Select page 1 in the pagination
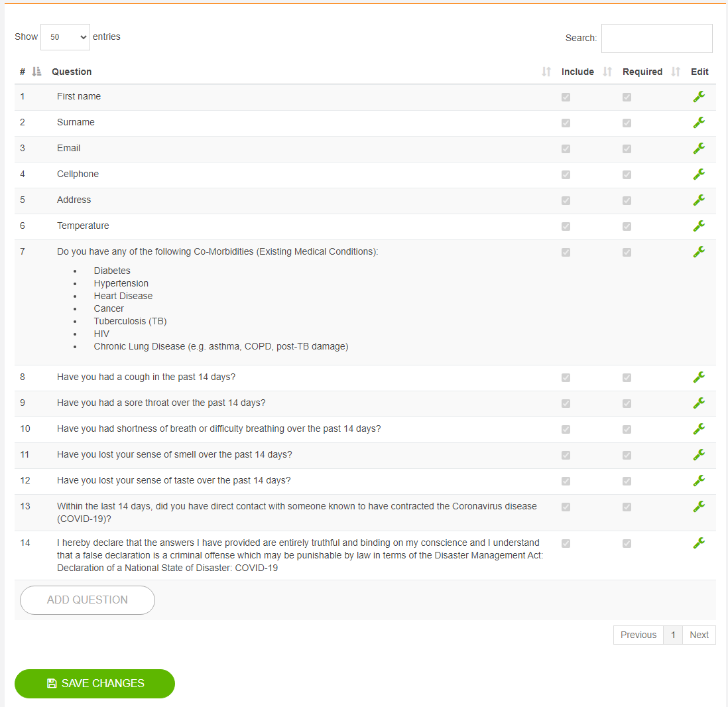The width and height of the screenshot is (728, 707). 672,635
